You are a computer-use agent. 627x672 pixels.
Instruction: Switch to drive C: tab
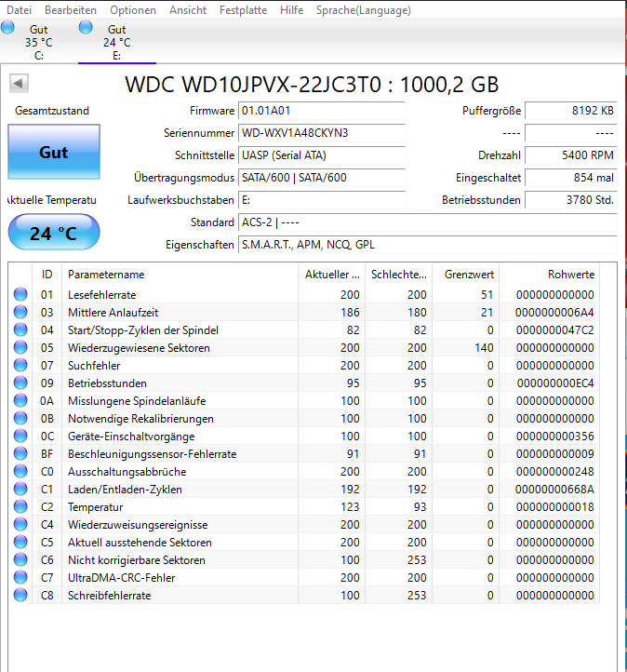39,42
